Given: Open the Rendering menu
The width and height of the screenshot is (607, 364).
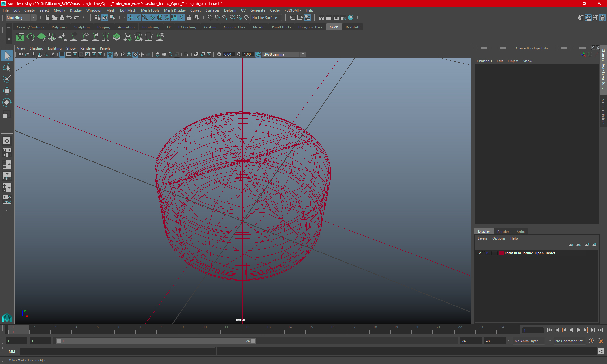Looking at the screenshot, I should 150,27.
